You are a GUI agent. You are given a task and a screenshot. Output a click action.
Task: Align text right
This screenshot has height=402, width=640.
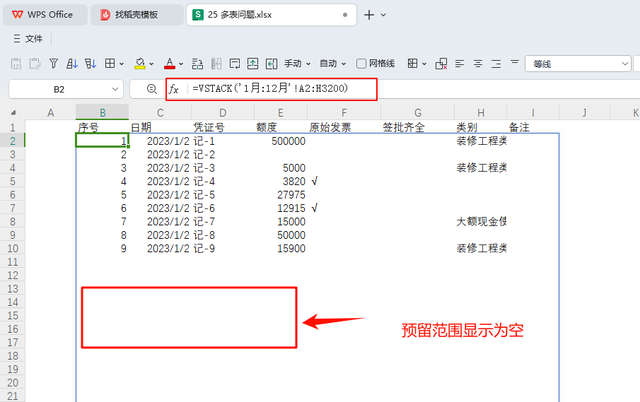pos(496,64)
